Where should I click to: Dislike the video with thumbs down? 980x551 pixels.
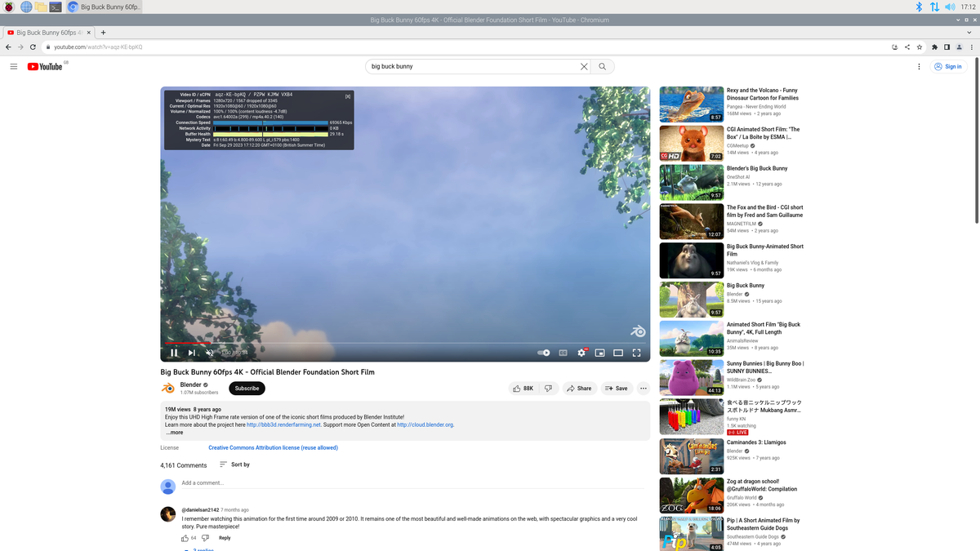[549, 389]
